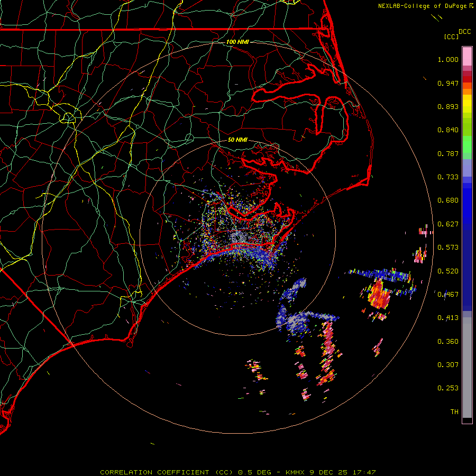Select the 0.680 scale value
The height and width of the screenshot is (476, 476).
pos(448,200)
